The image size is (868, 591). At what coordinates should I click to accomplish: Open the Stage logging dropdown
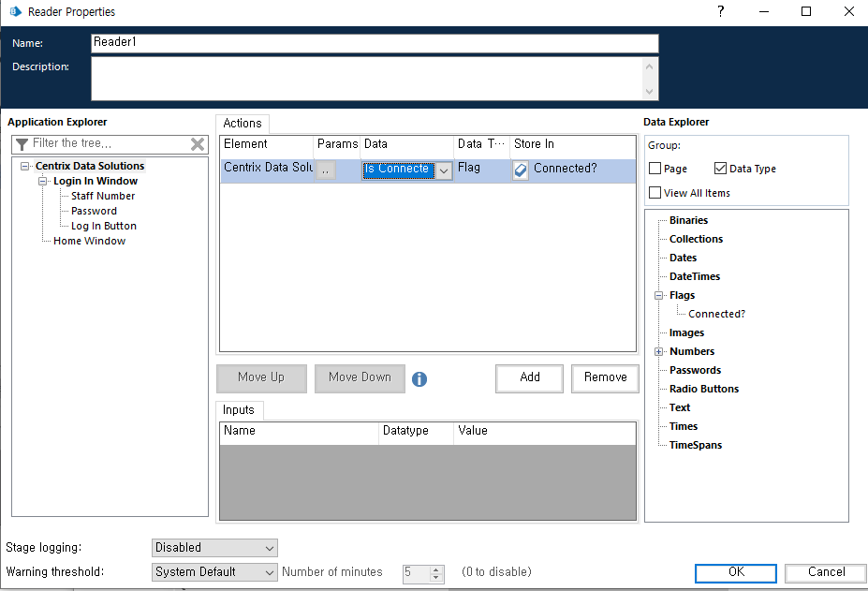pos(214,548)
